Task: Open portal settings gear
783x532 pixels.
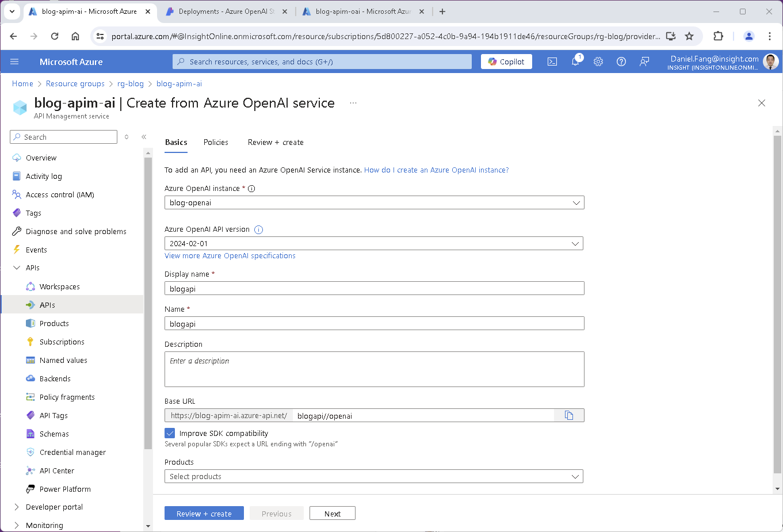Action: click(598, 62)
